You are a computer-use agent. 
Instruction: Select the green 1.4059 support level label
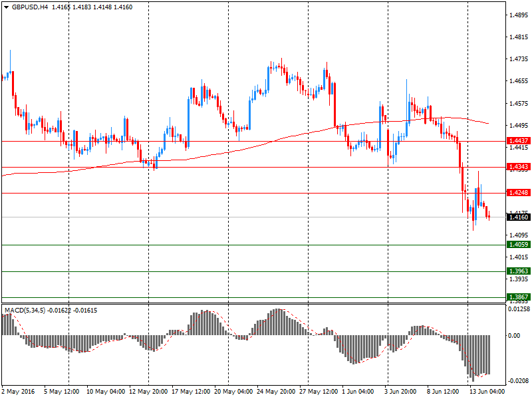pyautogui.click(x=518, y=244)
